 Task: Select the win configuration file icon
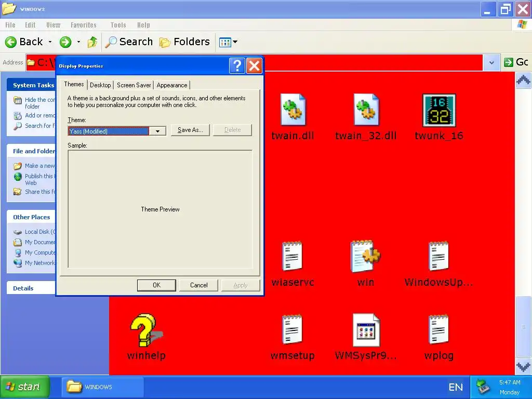365,256
